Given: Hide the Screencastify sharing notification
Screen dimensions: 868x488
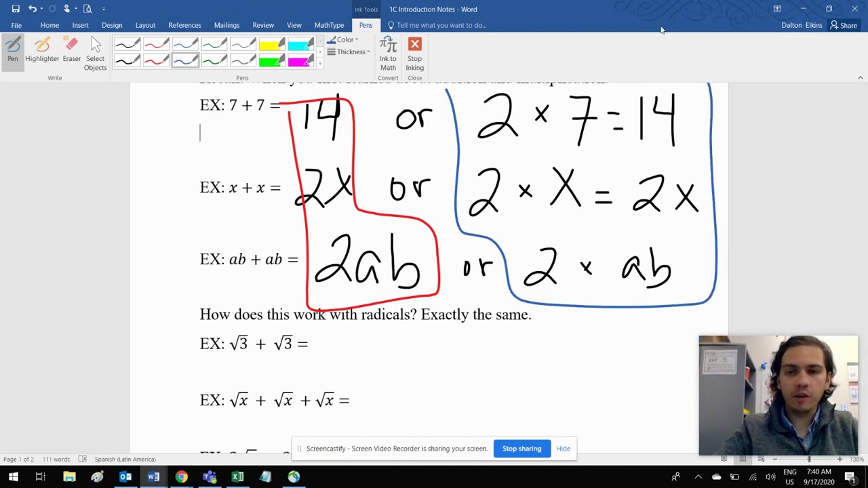Looking at the screenshot, I should (x=563, y=449).
